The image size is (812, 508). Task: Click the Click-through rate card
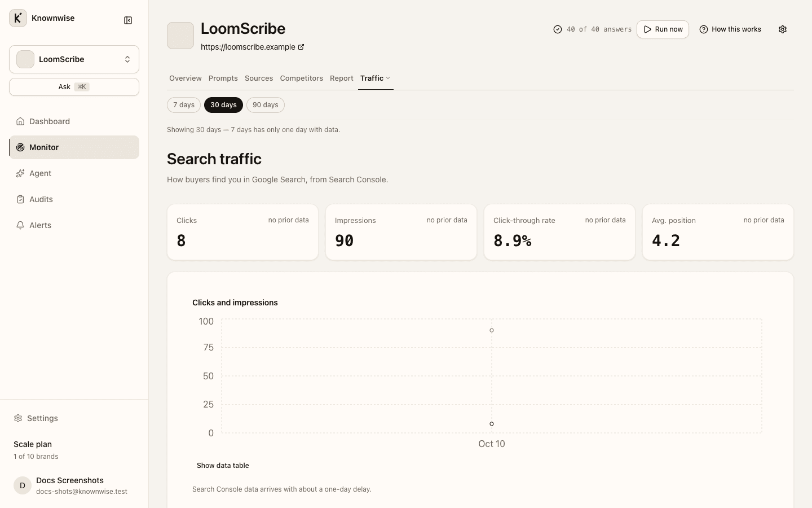click(x=559, y=232)
